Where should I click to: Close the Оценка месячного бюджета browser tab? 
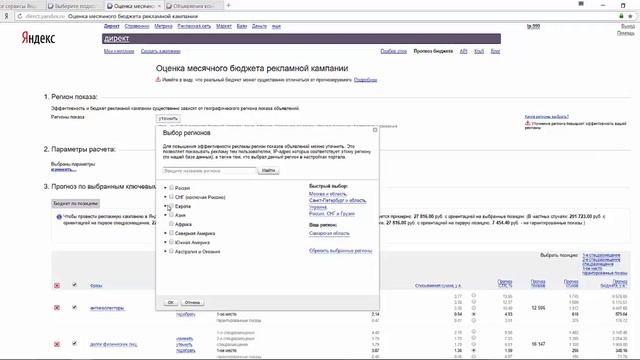159,6
